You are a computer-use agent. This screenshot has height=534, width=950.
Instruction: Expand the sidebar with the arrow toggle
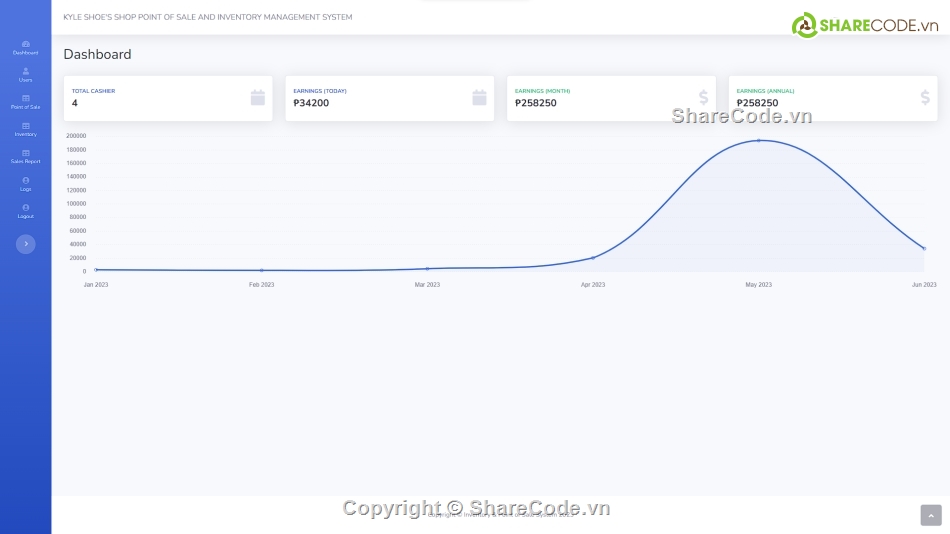25,244
